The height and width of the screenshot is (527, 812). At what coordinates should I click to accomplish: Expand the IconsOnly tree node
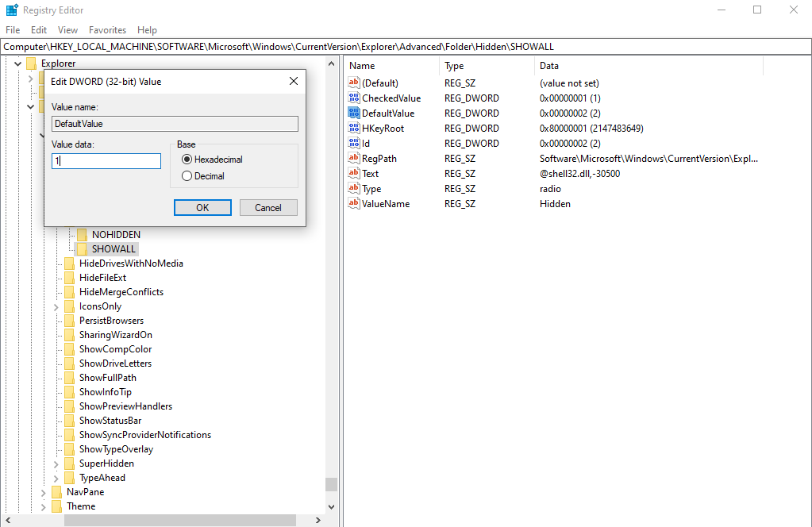[55, 306]
